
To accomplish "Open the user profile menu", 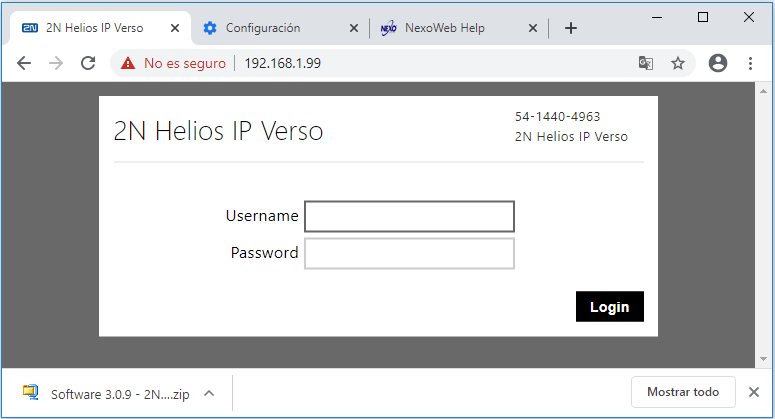I will click(718, 63).
